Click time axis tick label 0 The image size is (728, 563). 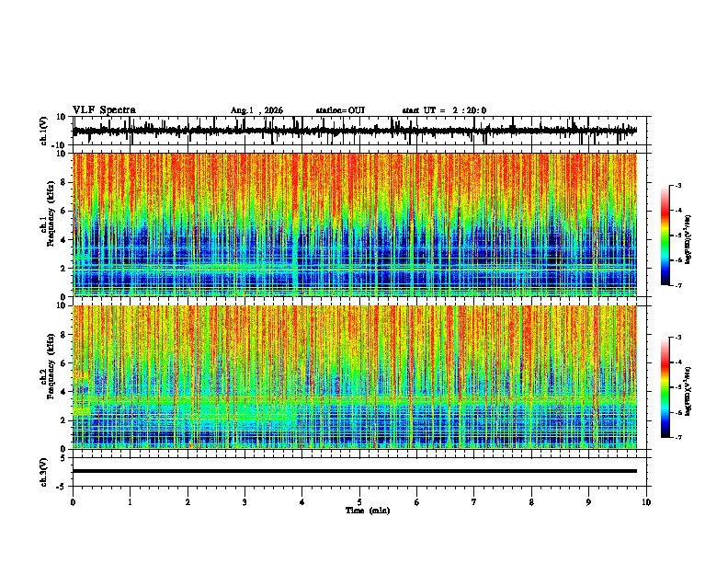[x=73, y=502]
